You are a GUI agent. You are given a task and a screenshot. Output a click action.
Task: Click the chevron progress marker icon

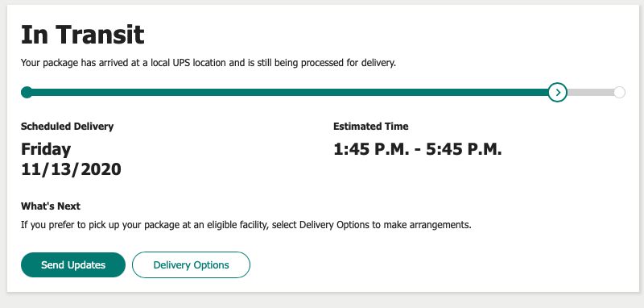557,93
